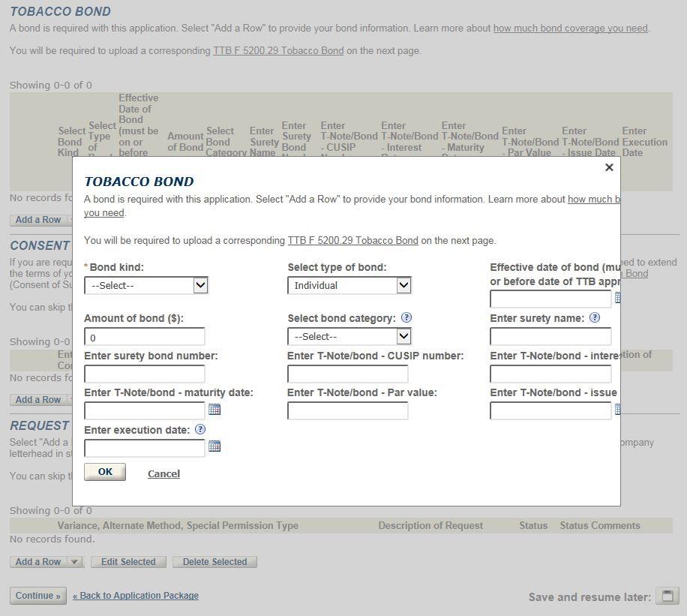Expand the Add a Row arrow in bottom section
Viewport: 687px width, 616px height.
click(x=74, y=562)
